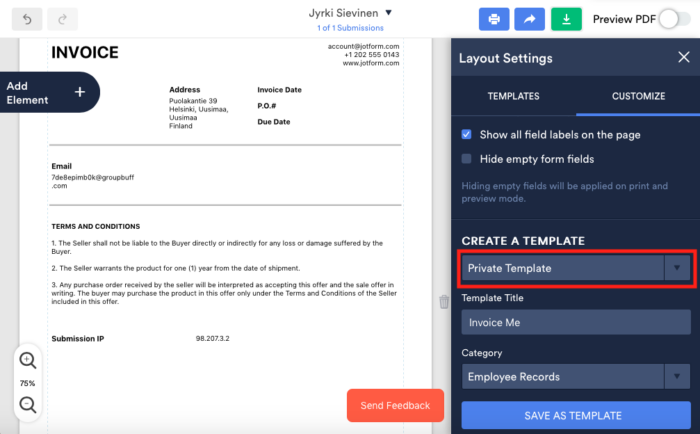700x434 pixels.
Task: Click the Address field label
Action: [185, 90]
